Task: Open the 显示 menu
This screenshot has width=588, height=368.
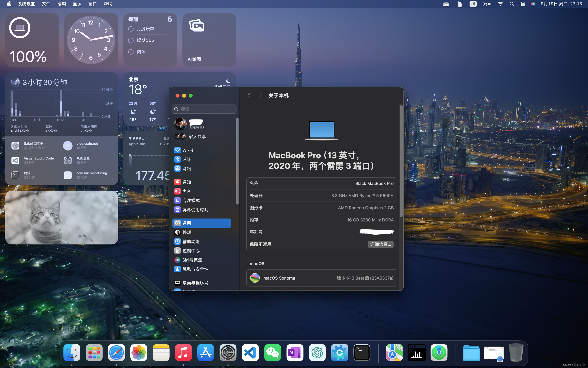Action: click(77, 4)
